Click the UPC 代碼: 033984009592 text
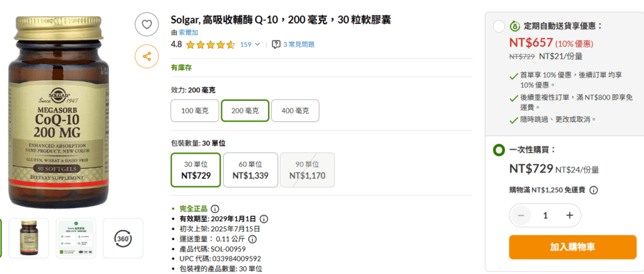Image resolution: width=644 pixels, height=274 pixels. click(220, 259)
